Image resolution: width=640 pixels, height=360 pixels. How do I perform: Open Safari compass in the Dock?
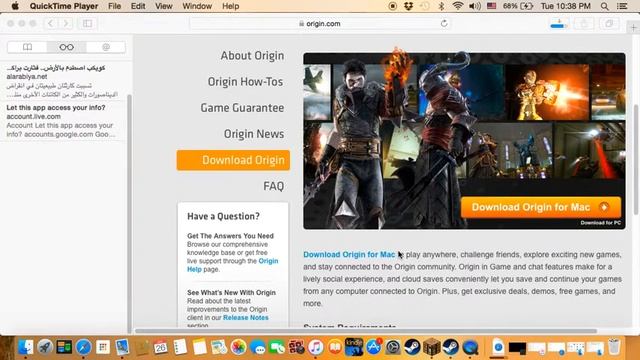click(x=84, y=347)
